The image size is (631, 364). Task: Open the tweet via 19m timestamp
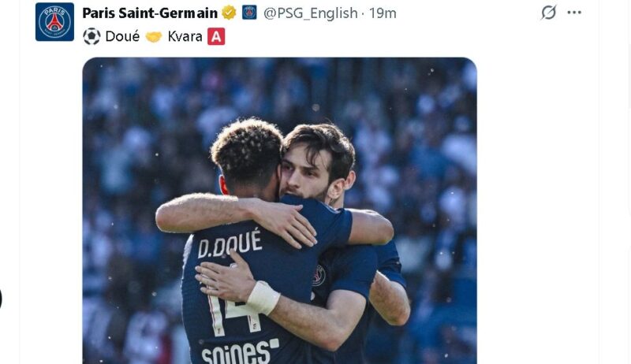coord(383,13)
